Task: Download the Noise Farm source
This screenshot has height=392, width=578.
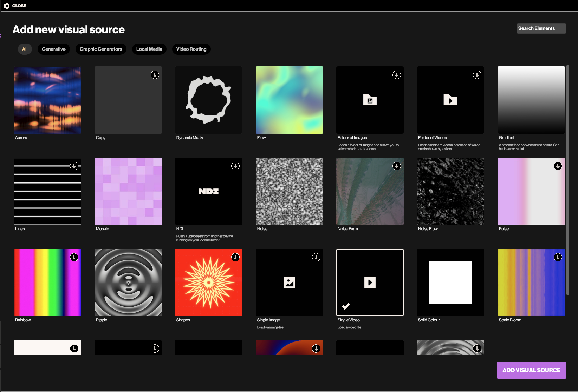Action: click(x=397, y=166)
